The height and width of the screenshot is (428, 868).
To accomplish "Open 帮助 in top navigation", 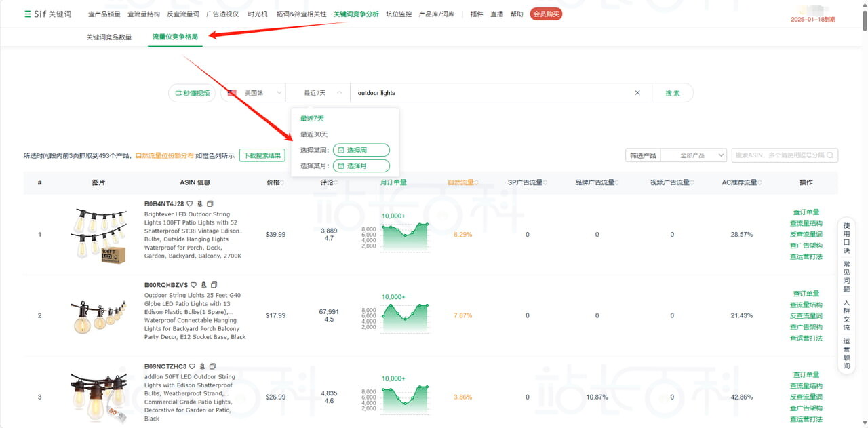I will (x=517, y=14).
